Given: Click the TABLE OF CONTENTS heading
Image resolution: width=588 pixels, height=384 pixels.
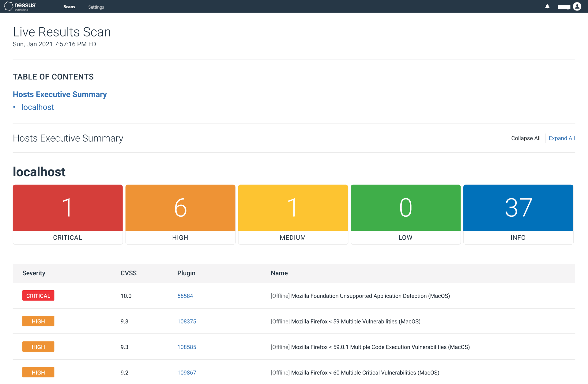Looking at the screenshot, I should pos(53,77).
